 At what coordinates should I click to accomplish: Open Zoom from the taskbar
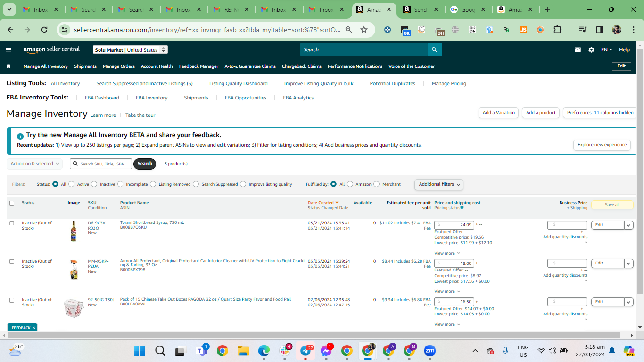click(429, 351)
